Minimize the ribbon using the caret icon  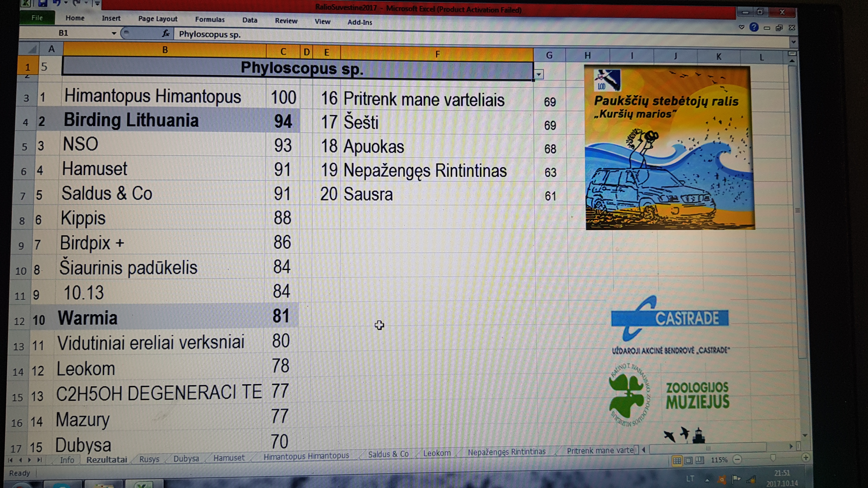[x=741, y=27]
